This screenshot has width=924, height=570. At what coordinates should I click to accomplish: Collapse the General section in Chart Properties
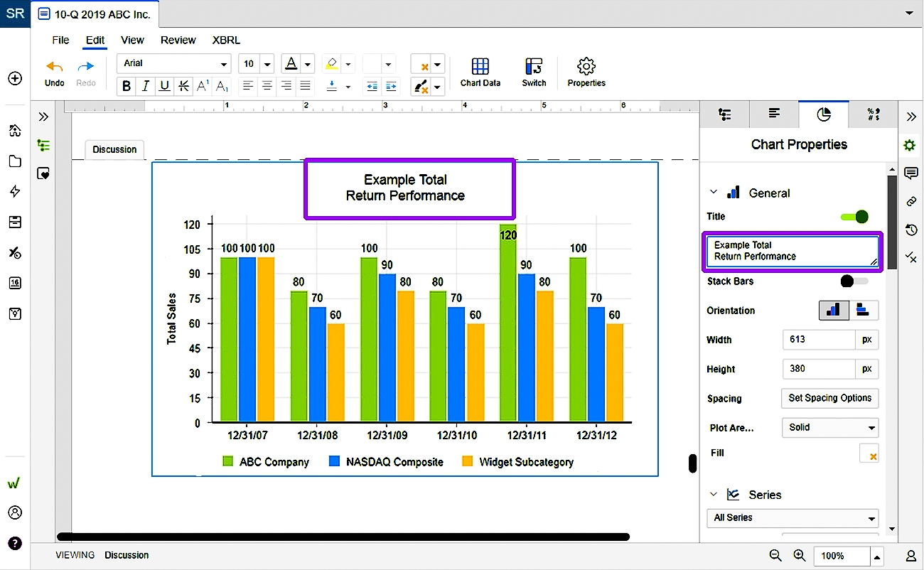tap(714, 192)
